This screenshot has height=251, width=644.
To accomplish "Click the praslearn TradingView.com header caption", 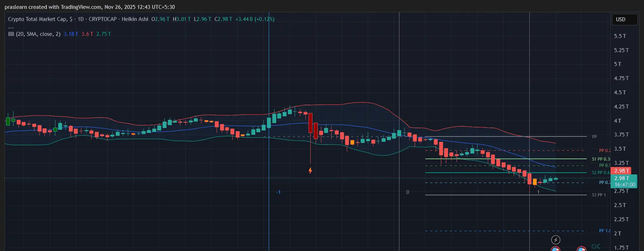I will coord(90,7).
